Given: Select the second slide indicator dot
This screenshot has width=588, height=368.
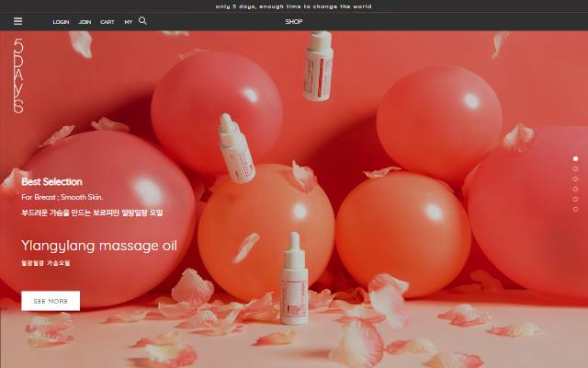Looking at the screenshot, I should 576,169.
